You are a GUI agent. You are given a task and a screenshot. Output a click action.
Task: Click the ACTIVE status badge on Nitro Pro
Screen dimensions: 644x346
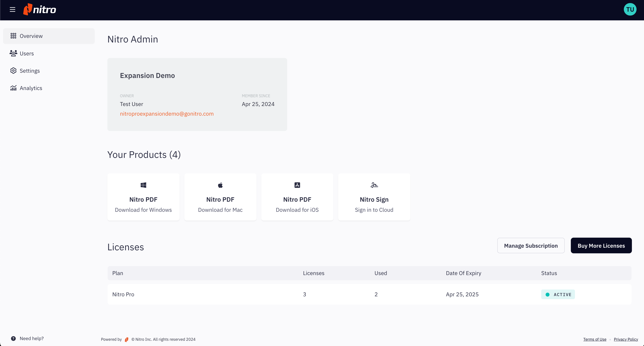[558, 294]
